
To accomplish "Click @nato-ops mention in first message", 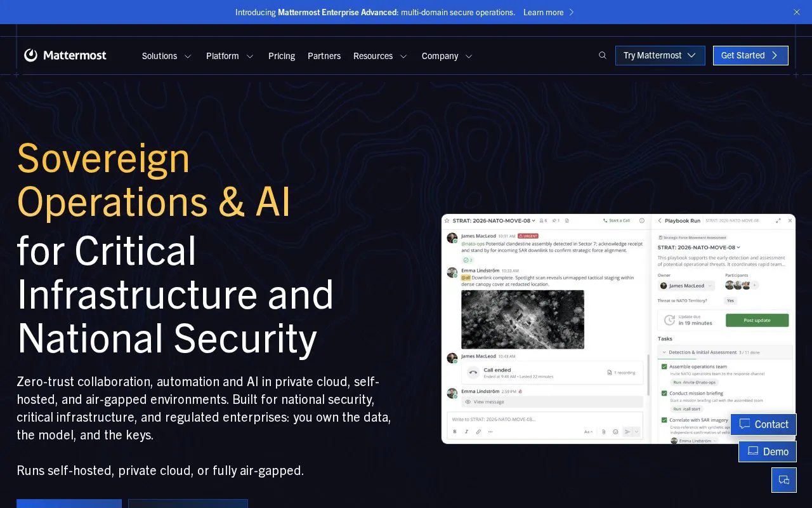I will point(473,244).
